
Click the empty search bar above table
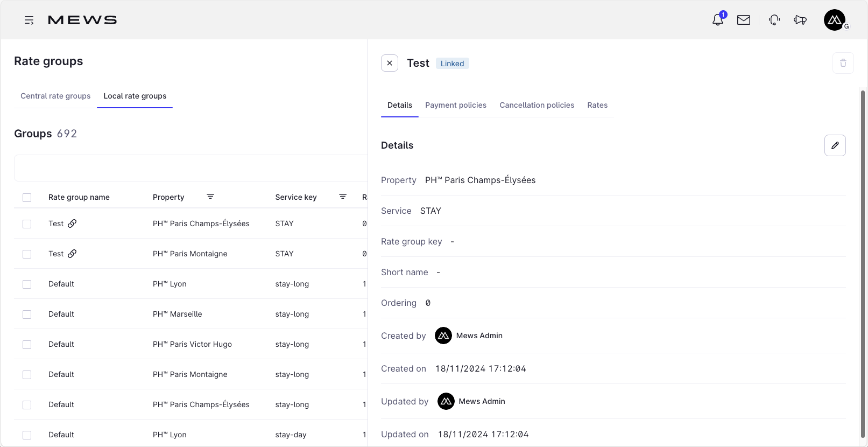point(191,168)
